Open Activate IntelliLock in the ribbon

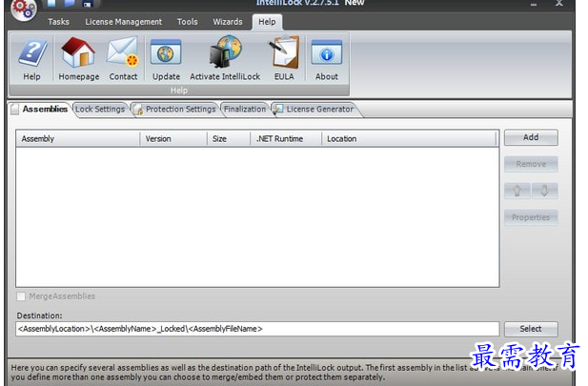point(225,59)
